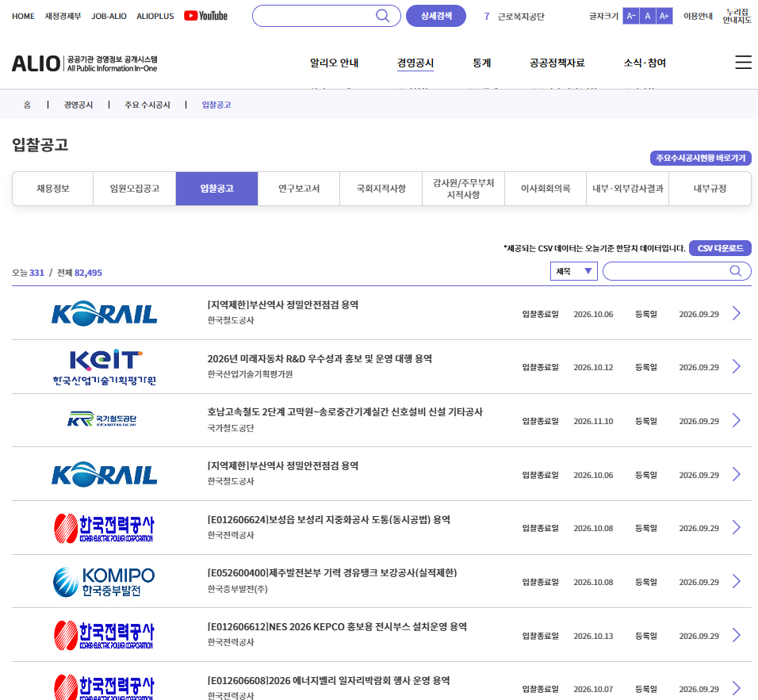
Task: Open arrow for 2026 에너지밸리 일자리박람회 row
Action: click(x=737, y=688)
